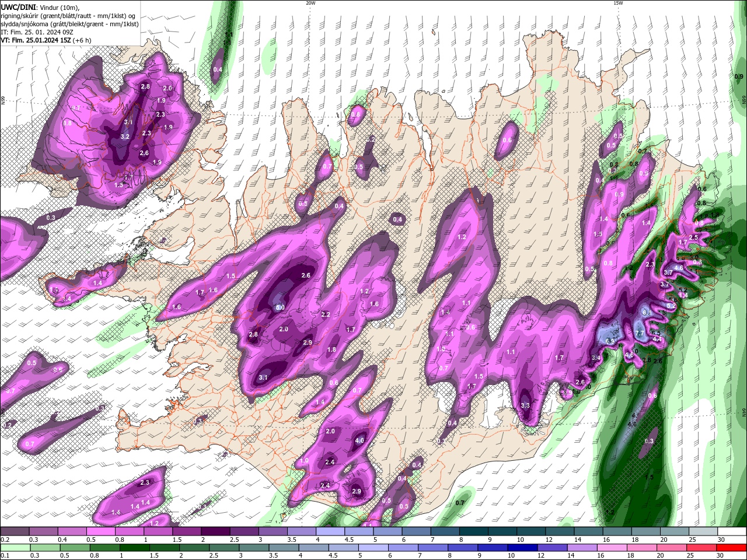Select the light purple 3.5 swatch in upper legend
This screenshot has width=747, height=560.
tap(302, 531)
